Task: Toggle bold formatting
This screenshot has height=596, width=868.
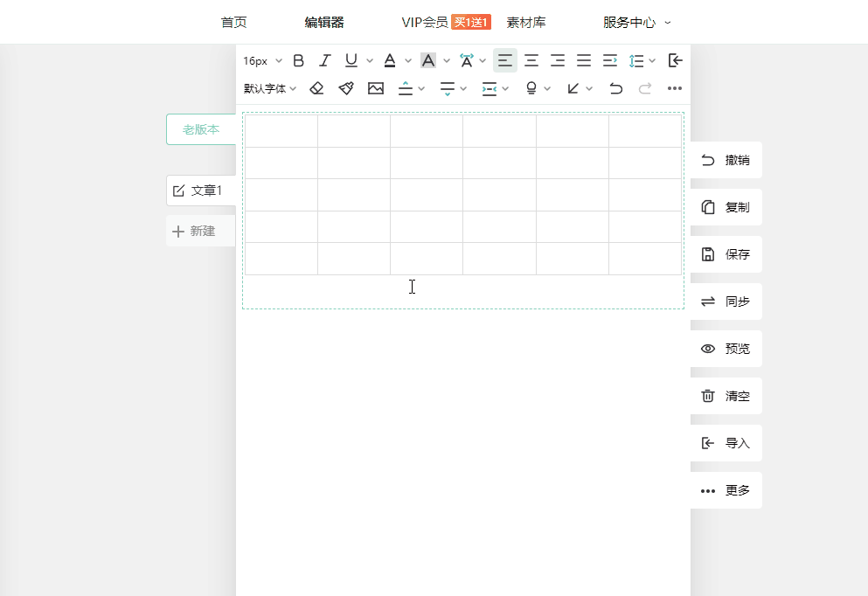Action: tap(298, 60)
